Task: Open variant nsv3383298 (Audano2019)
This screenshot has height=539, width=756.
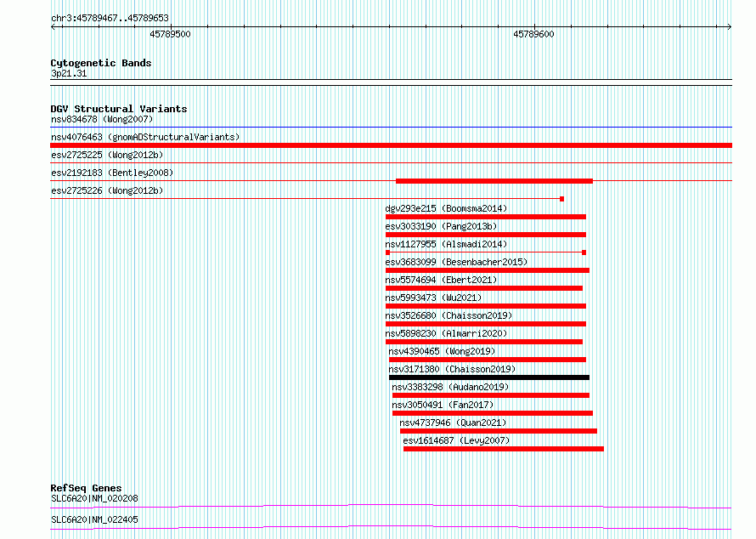Action: (x=450, y=387)
